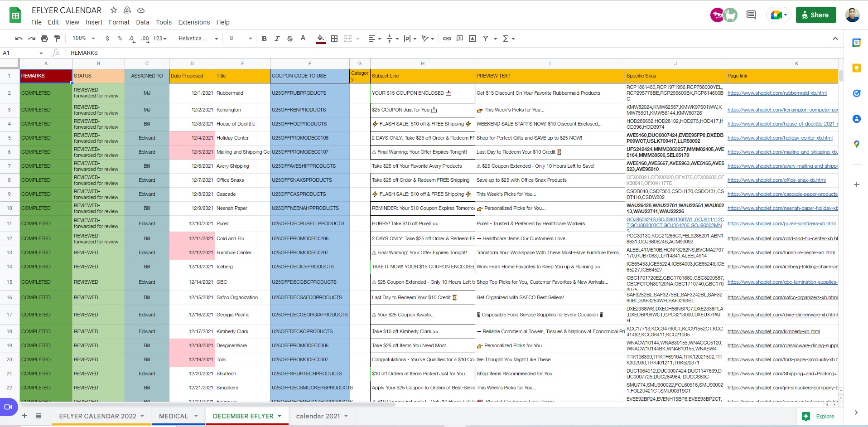Open the Google account avatar
The image size is (868, 427).
click(852, 15)
